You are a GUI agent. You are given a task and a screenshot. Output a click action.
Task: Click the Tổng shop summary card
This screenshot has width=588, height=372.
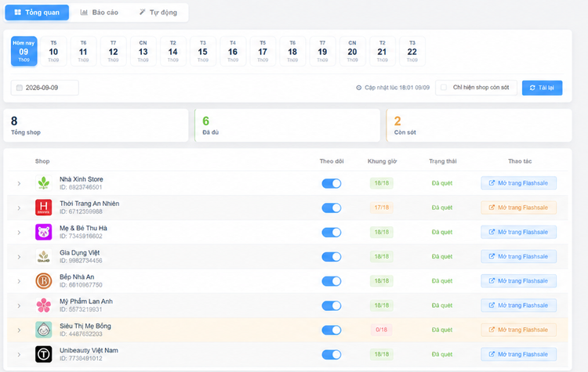[x=96, y=125]
